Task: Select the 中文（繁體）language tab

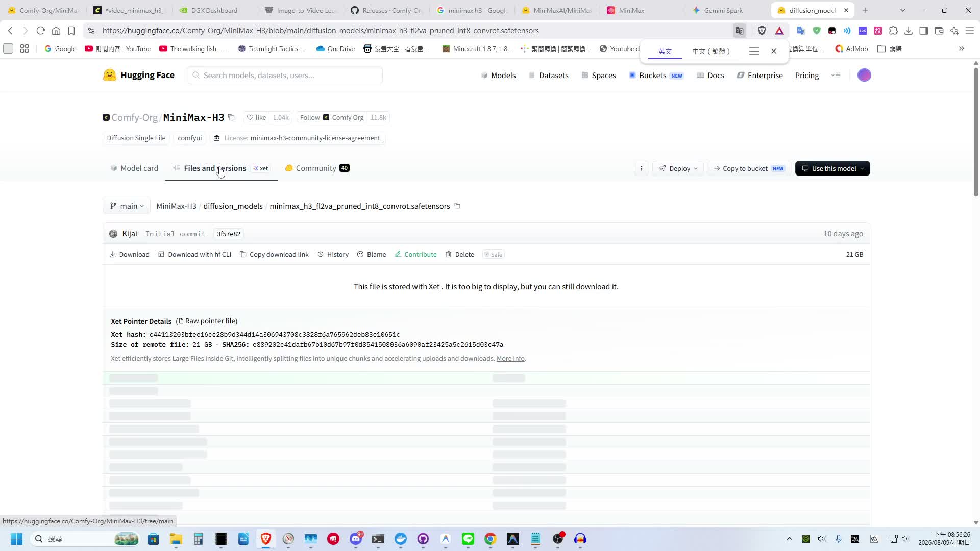Action: [x=712, y=51]
